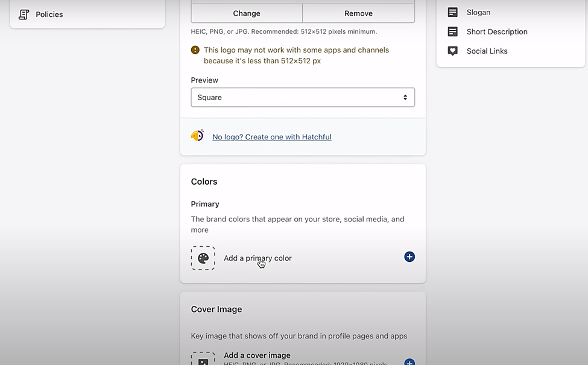Jump to Social Links section
The width and height of the screenshot is (588, 365).
(487, 51)
